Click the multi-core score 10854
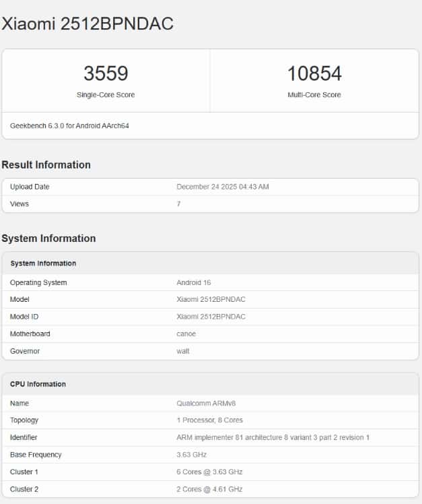Screen dimensions: 422x504 (314, 73)
